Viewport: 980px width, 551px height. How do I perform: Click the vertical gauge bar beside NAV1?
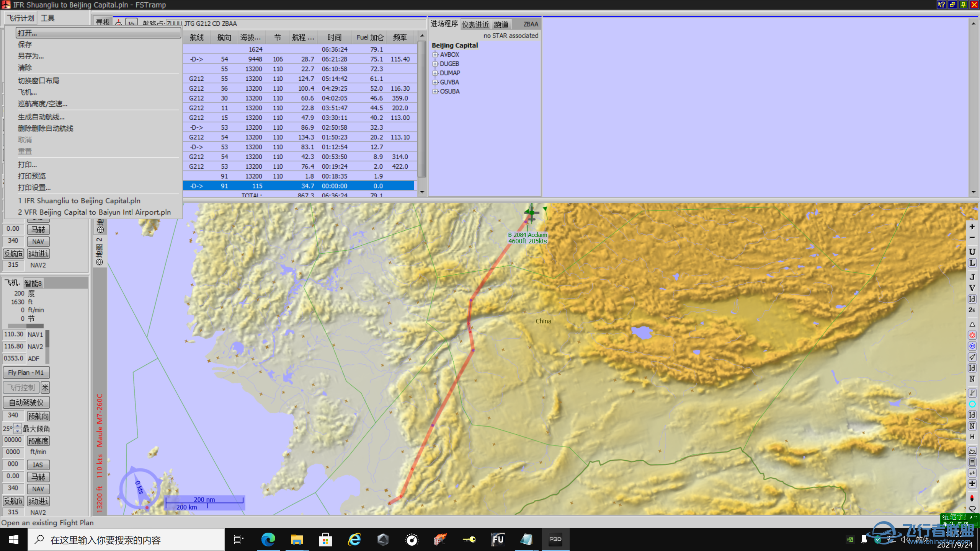[x=47, y=346]
